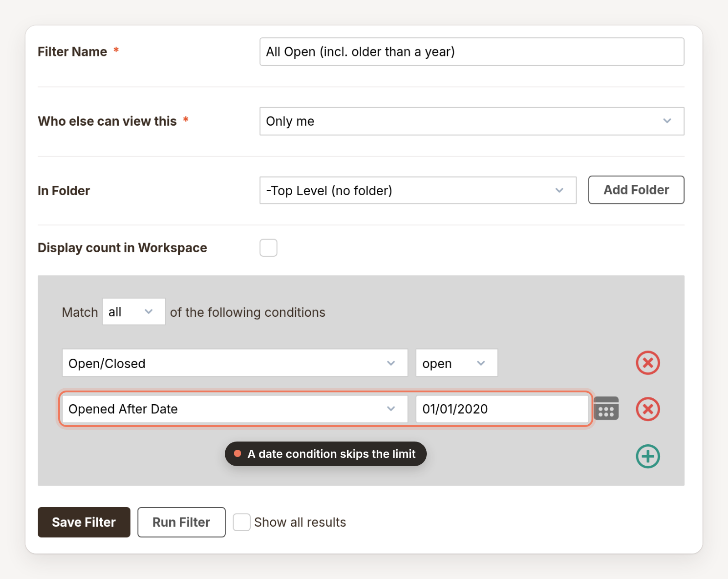
Task: Remove the Opened After Date condition
Action: tap(647, 409)
